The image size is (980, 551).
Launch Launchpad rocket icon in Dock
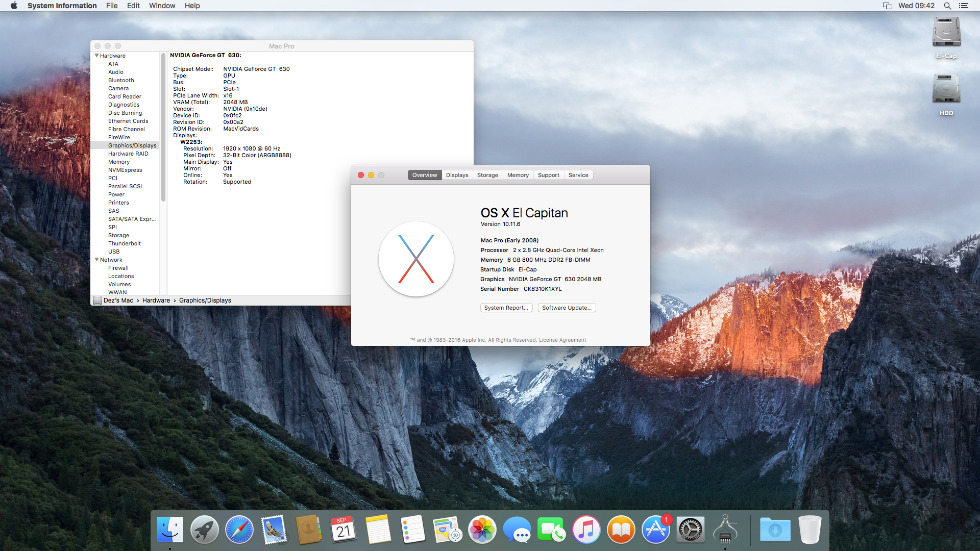pos(204,530)
